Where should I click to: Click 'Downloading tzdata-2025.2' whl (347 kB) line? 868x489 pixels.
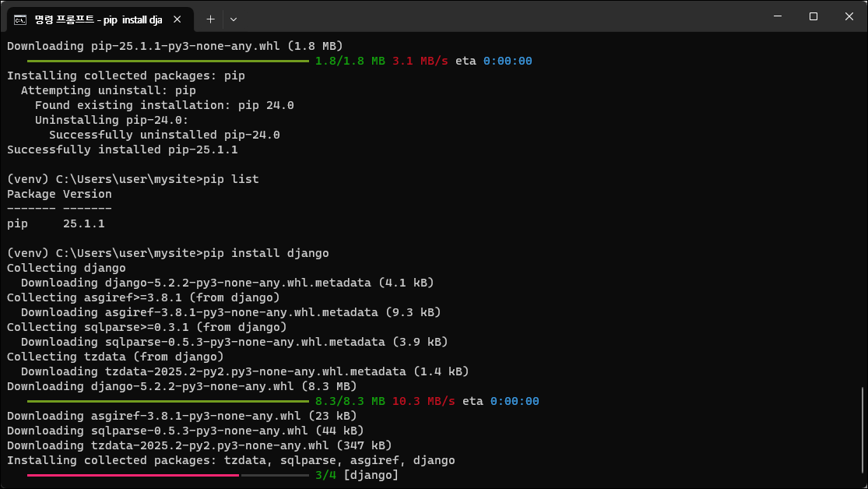tap(199, 445)
